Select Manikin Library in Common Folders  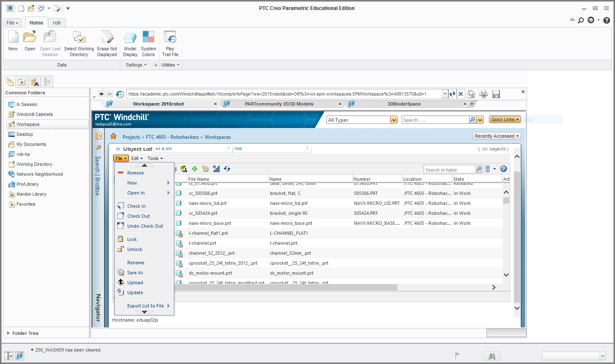tap(32, 194)
